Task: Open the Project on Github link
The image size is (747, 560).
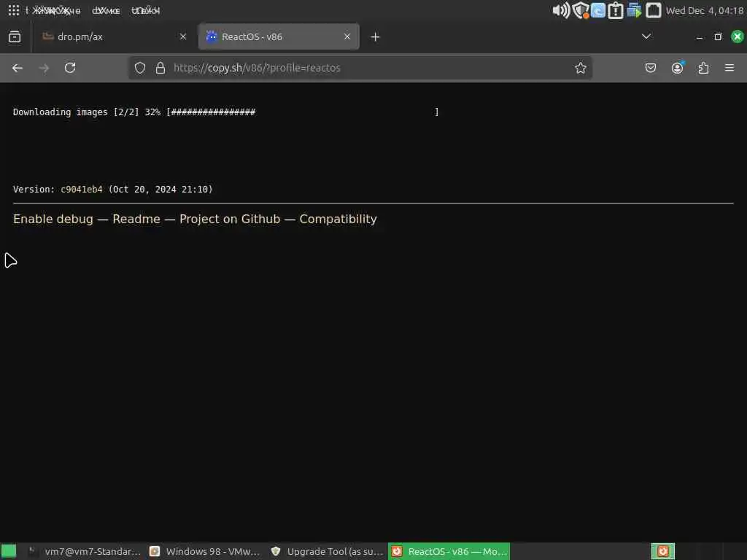Action: 230,219
